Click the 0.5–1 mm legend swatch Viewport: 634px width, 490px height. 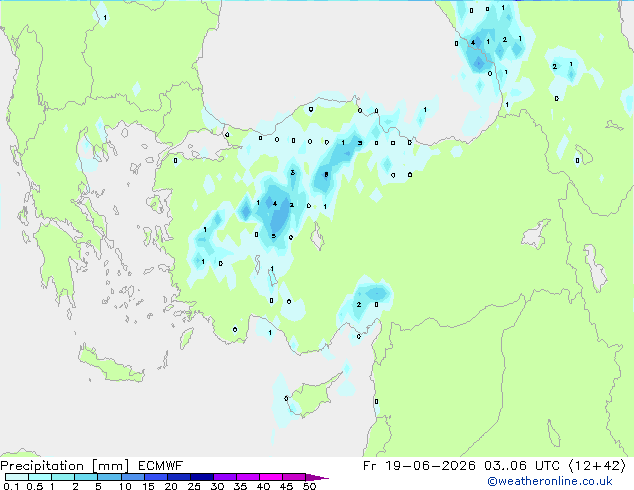coord(40,477)
